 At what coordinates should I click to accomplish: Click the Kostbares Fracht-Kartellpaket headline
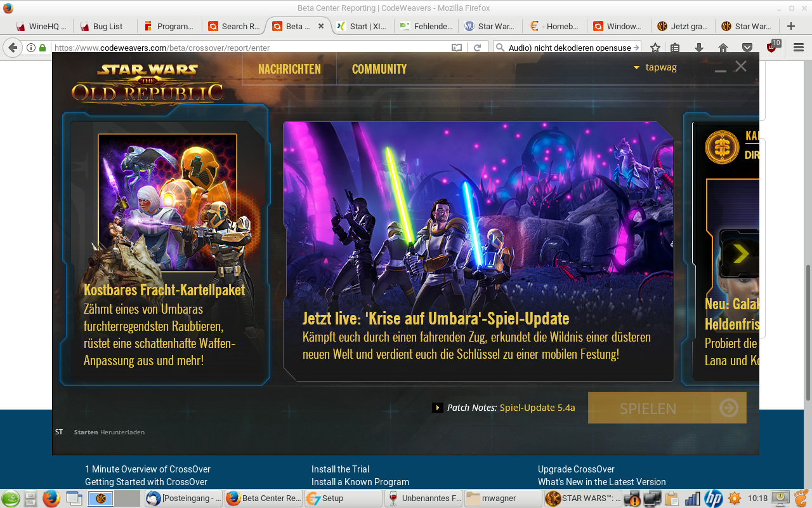tap(164, 290)
